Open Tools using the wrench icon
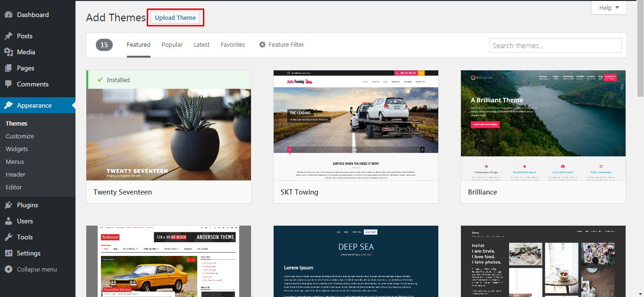Image resolution: width=644 pixels, height=297 pixels. 10,237
